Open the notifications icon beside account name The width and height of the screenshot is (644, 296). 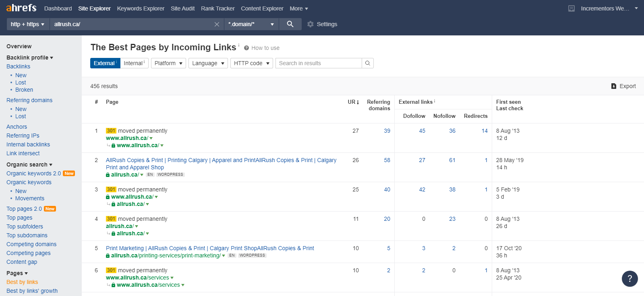tap(571, 8)
